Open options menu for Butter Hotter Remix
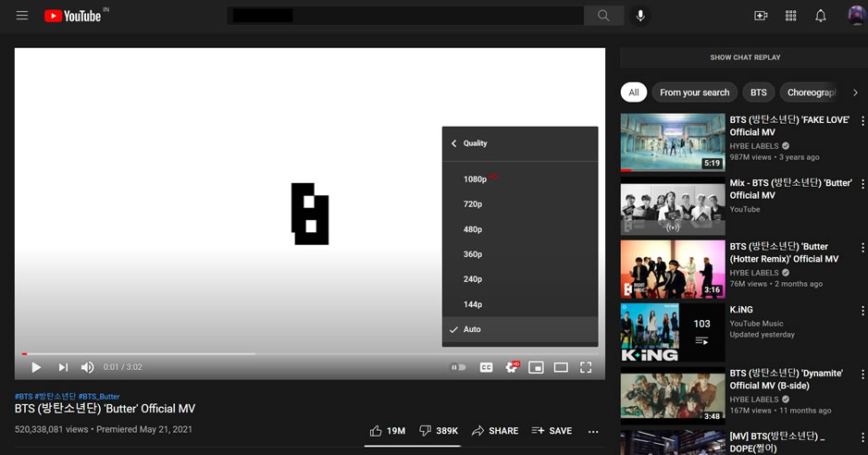The image size is (868, 455). click(x=862, y=247)
